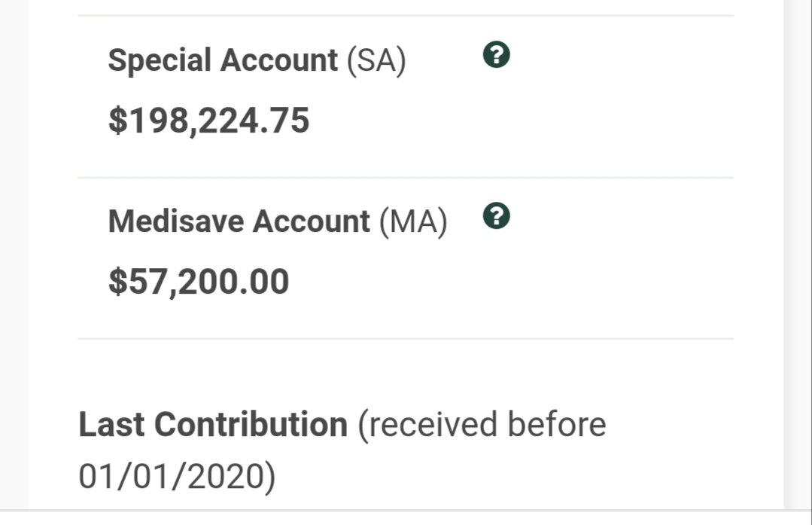Viewport: 812px width, 525px height.
Task: Click the (SA) abbreviation text
Action: tap(376, 60)
